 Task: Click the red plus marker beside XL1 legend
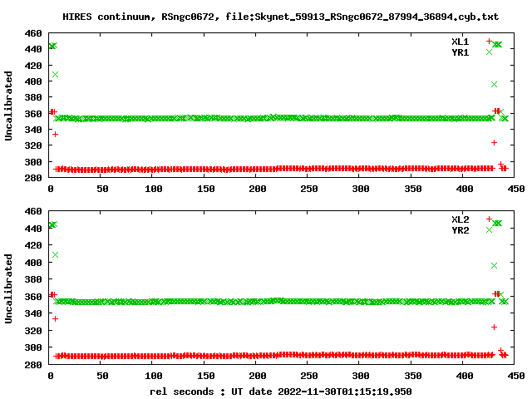(x=489, y=41)
